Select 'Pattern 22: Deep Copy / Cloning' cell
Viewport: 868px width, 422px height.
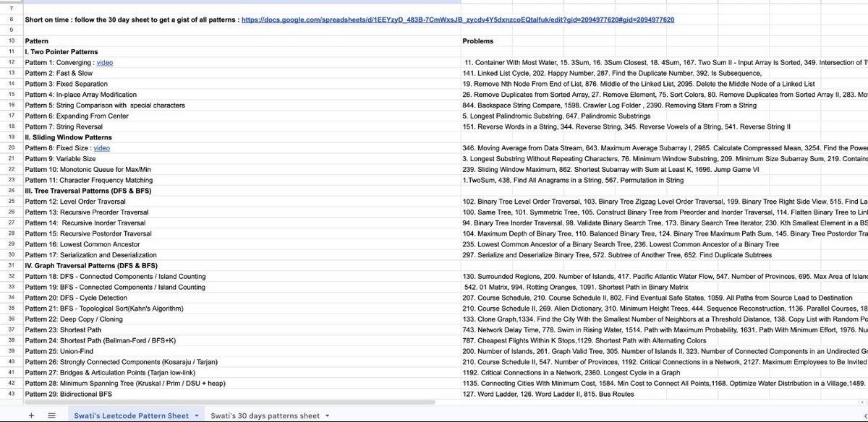[241, 319]
